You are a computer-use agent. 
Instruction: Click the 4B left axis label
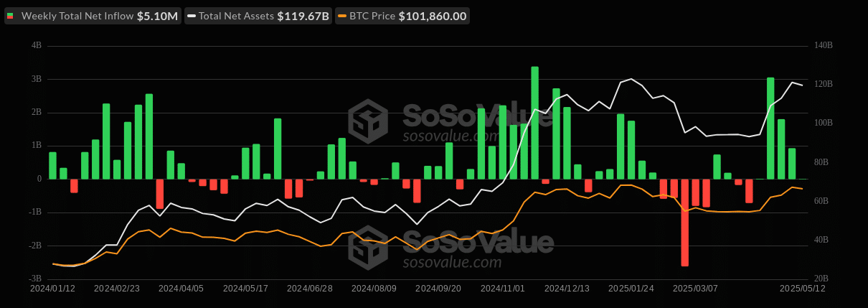(36, 45)
